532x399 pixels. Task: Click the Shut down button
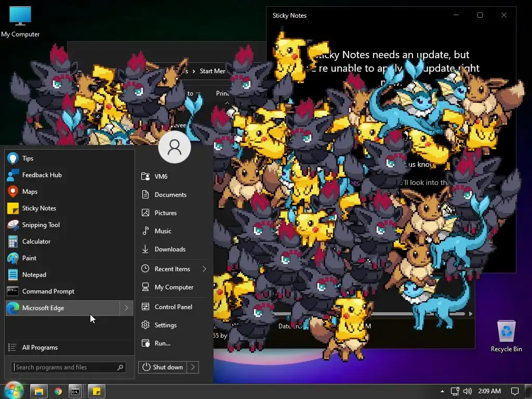click(x=163, y=367)
